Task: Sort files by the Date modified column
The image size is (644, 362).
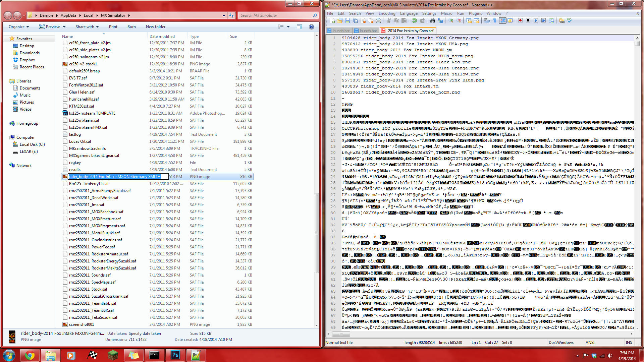Action: click(x=162, y=37)
